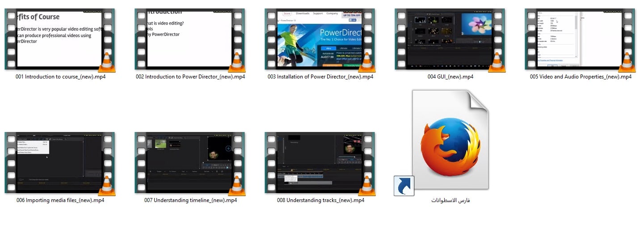Screen dimensions: 644x227
Task: Click the VLC cone on 004 GUI video
Action: click(x=497, y=62)
